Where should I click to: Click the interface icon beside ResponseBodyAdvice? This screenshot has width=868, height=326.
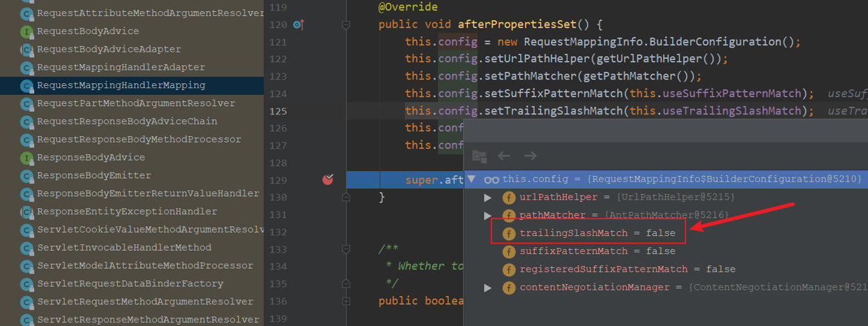(27, 158)
